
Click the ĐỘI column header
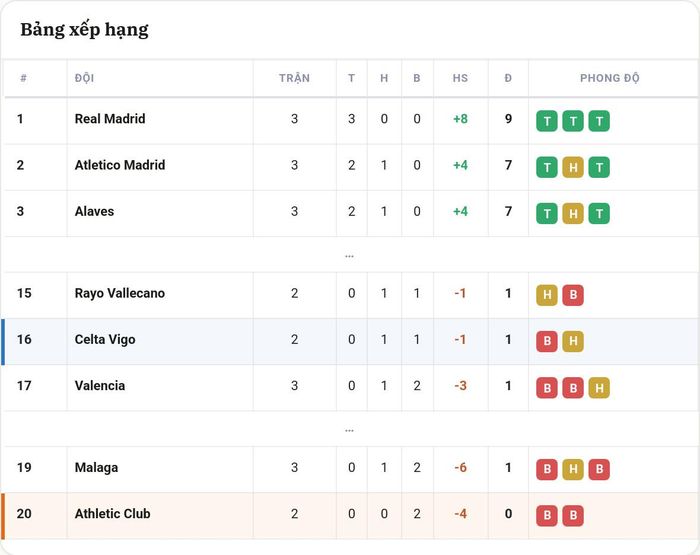pos(84,78)
